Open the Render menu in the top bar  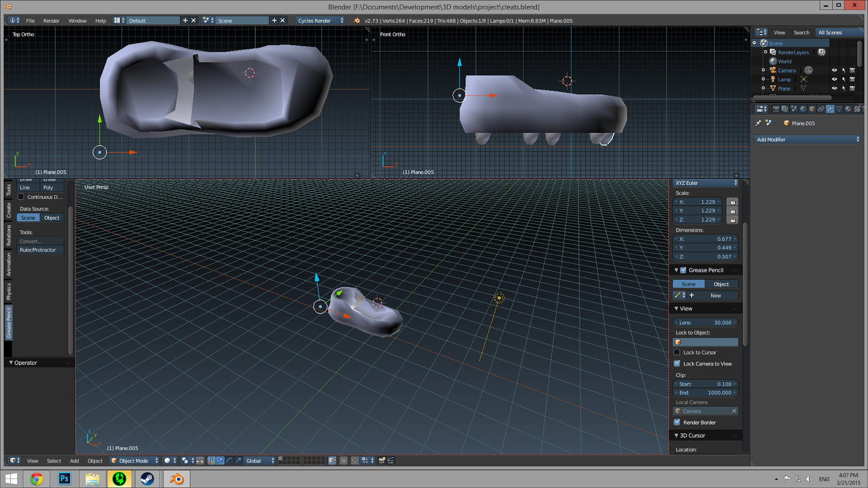51,21
